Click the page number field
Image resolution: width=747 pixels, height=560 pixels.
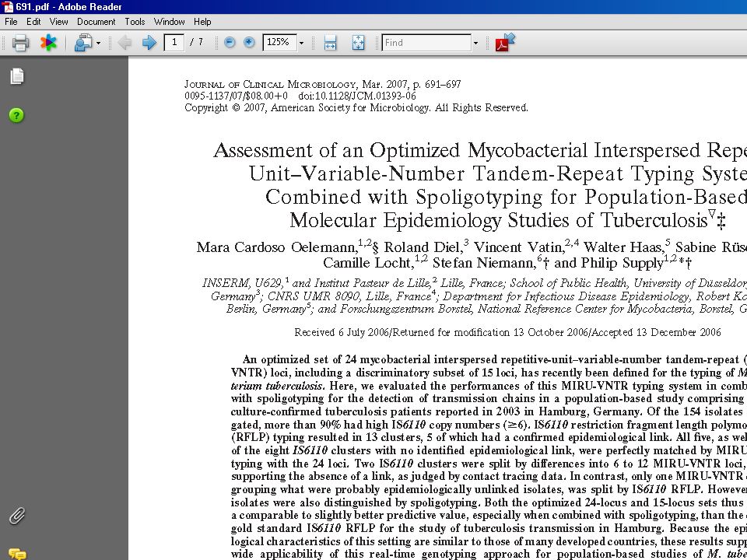[174, 42]
